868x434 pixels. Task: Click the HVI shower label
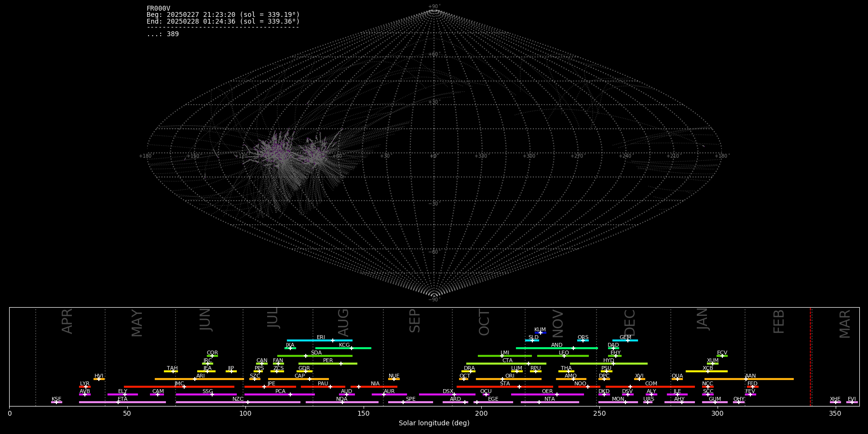pos(99,376)
